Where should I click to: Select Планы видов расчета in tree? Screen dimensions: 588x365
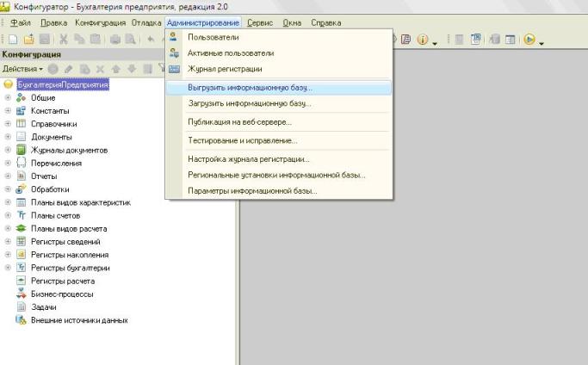point(69,228)
